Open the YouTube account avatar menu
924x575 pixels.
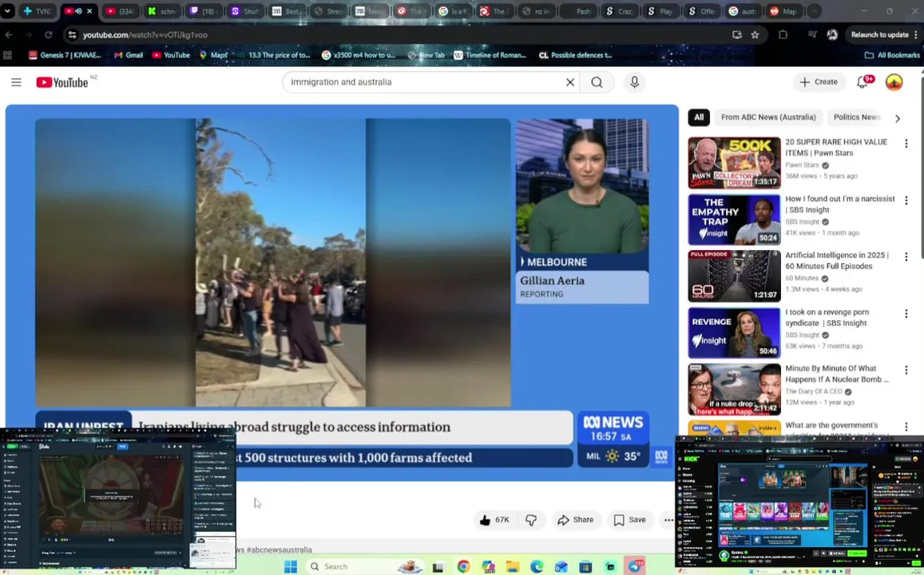894,82
